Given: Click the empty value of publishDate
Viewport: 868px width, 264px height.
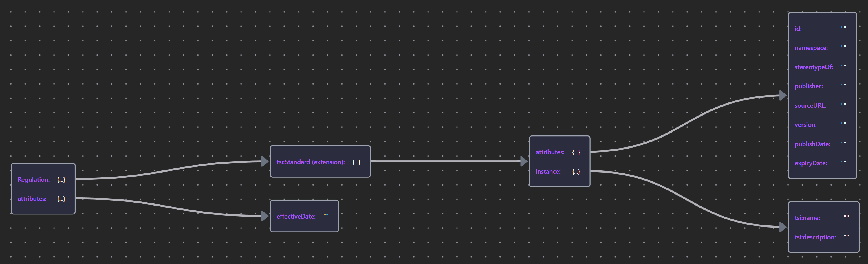Looking at the screenshot, I should [x=844, y=142].
